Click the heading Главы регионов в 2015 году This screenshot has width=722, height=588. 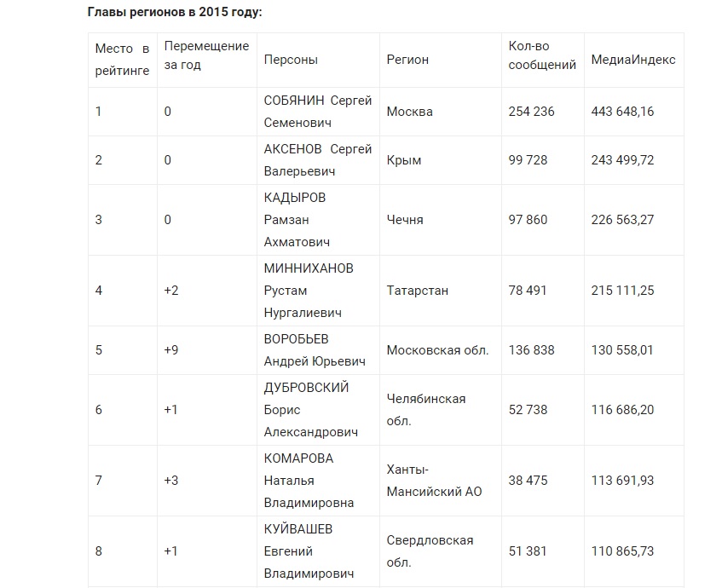[x=175, y=12]
